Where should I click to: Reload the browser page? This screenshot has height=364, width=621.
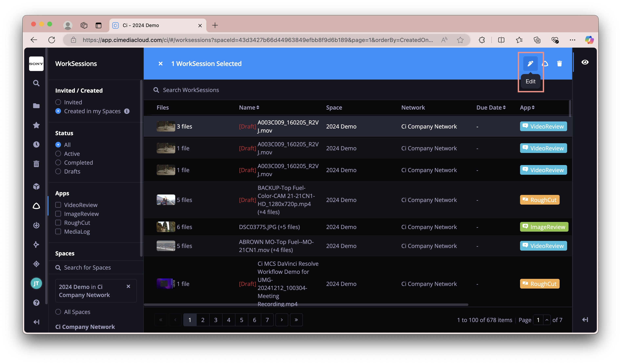[51, 40]
